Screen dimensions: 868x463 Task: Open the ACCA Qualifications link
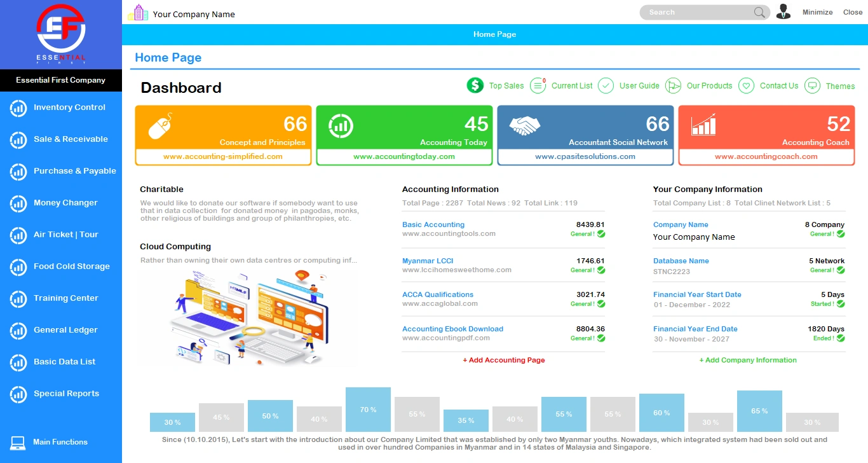click(438, 294)
